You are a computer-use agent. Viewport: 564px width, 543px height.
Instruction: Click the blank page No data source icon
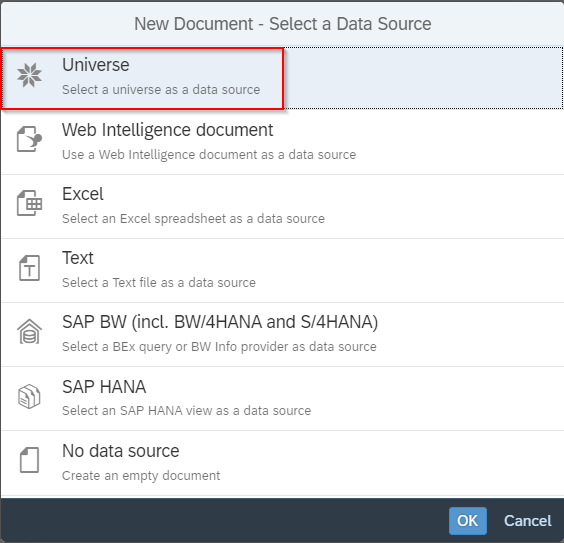pyautogui.click(x=29, y=460)
